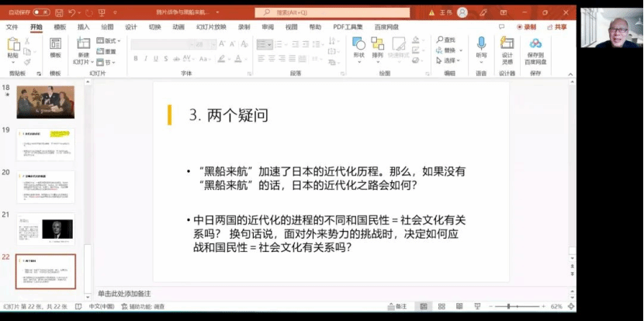Switch to View (视图) tab
The image size is (644, 321).
point(291,27)
